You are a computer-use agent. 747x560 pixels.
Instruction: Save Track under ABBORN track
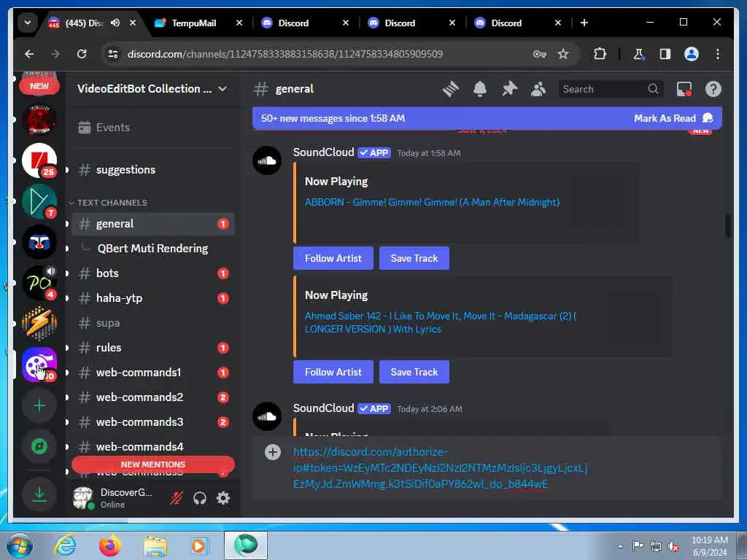pyautogui.click(x=414, y=258)
